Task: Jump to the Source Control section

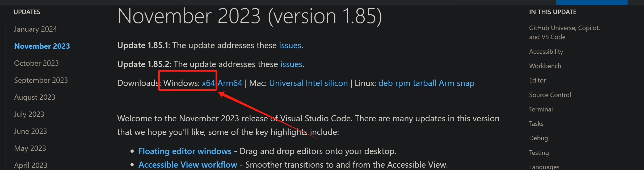Action: tap(550, 95)
